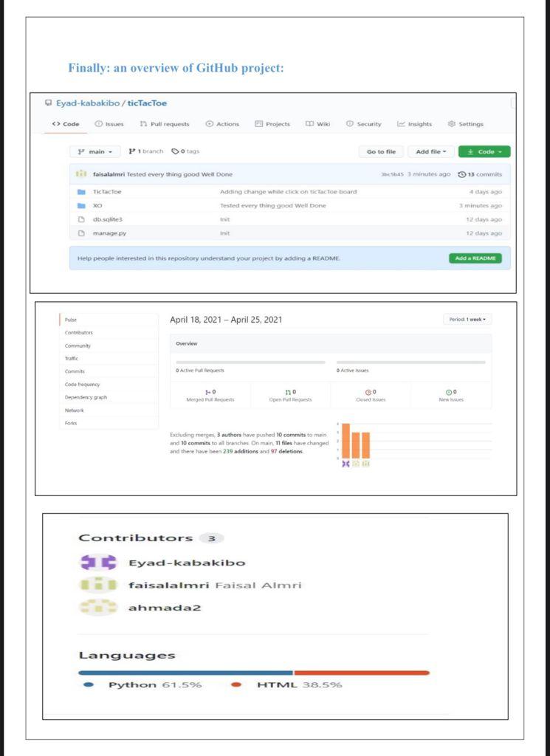
Task: View the 0 tags link
Action: point(185,151)
